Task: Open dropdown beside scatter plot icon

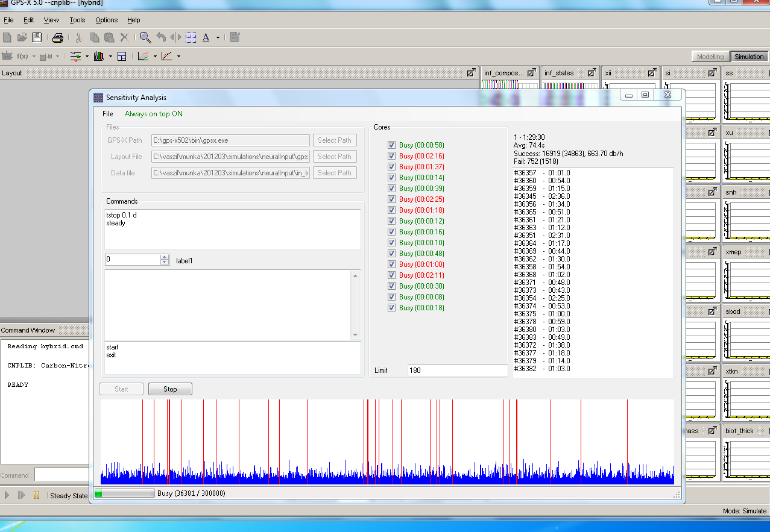Action: pos(178,57)
